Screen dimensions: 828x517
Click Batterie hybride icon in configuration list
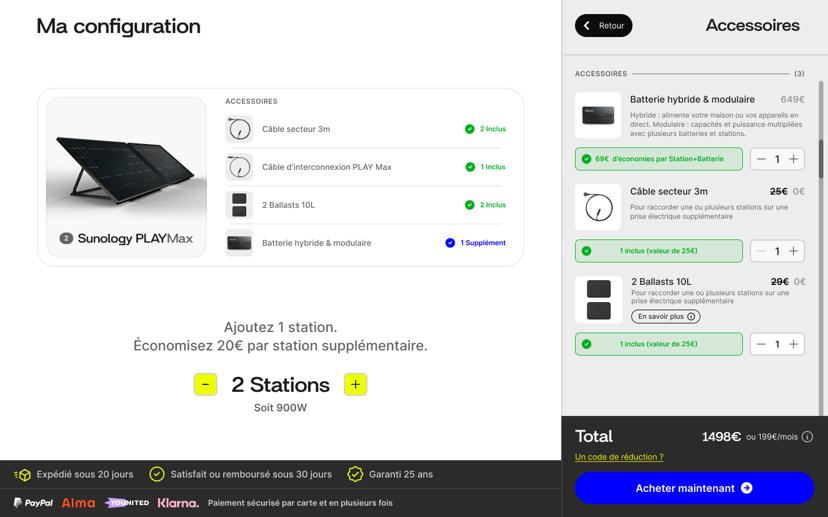tap(239, 243)
